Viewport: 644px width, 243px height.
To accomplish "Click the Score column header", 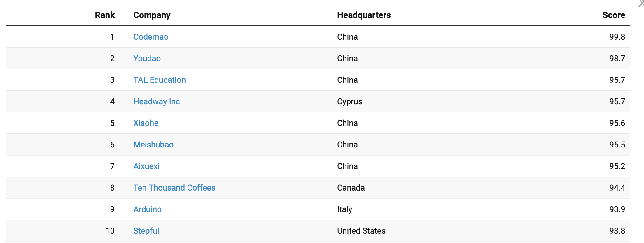I will [614, 15].
